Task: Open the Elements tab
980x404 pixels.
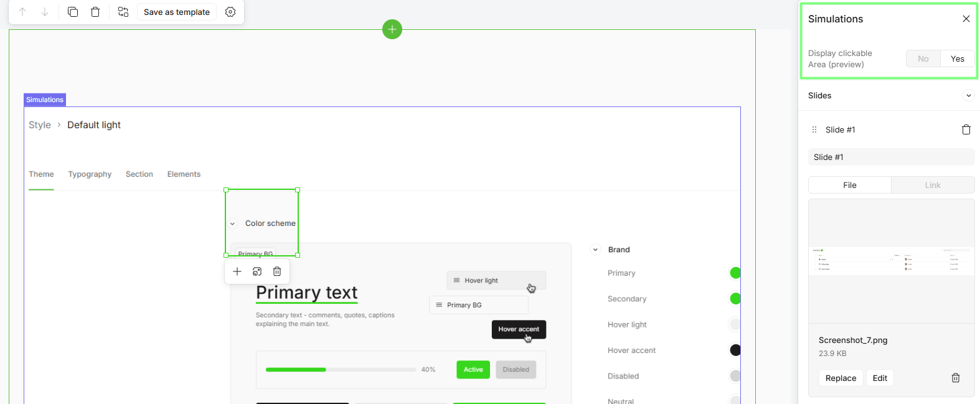Action: pos(184,174)
